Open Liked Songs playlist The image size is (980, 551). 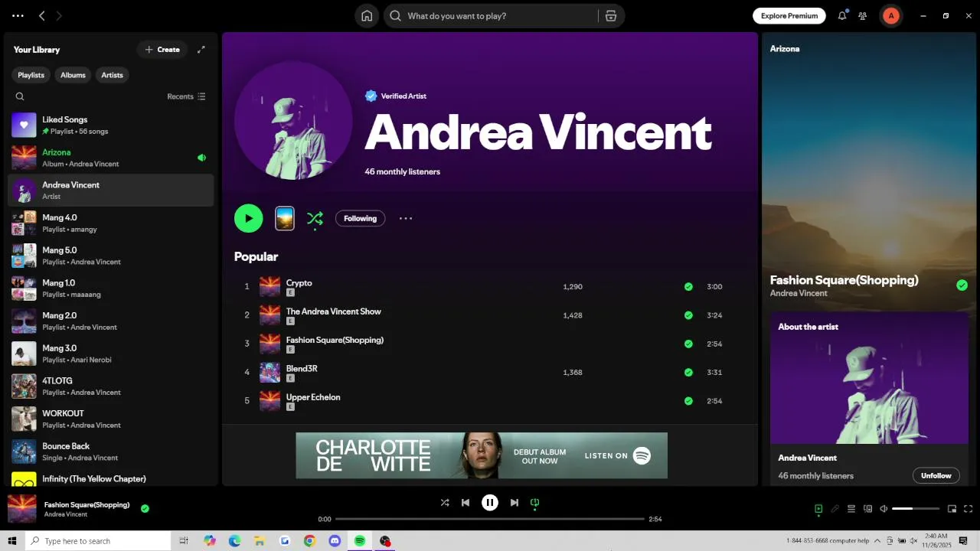click(x=111, y=125)
